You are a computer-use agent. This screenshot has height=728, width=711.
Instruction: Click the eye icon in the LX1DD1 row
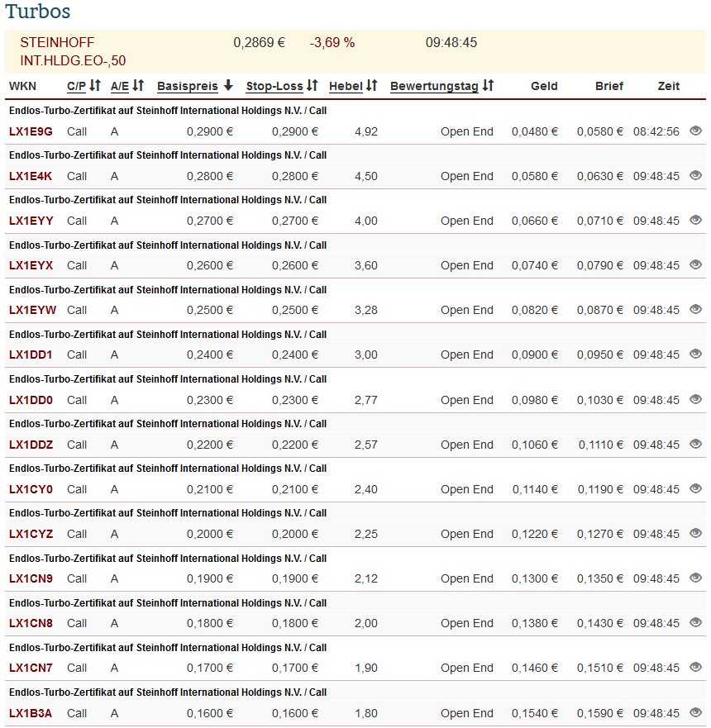tap(695, 354)
